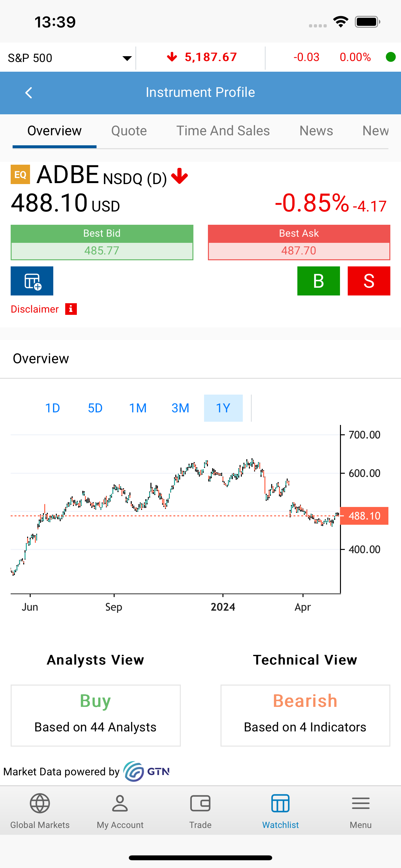Open the Buy analysts view card
Screen dimensions: 401x868
coord(96,715)
